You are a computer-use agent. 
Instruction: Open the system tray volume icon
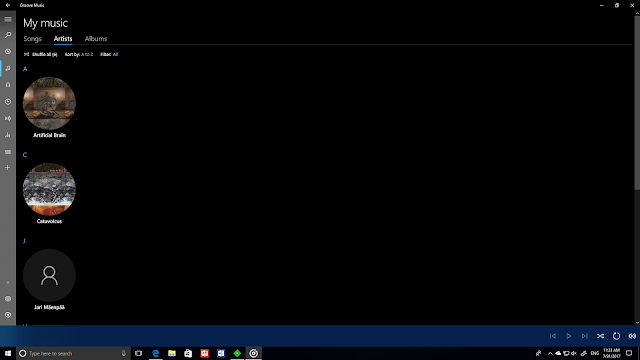(573, 353)
